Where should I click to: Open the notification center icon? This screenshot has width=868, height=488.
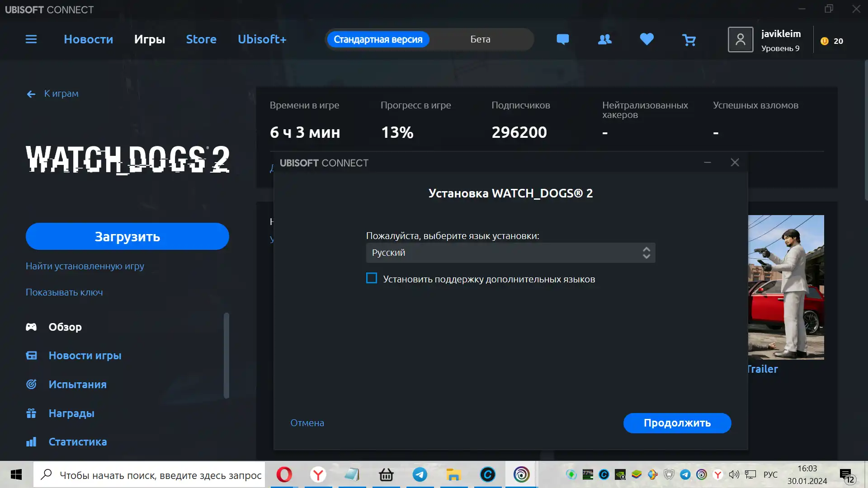click(x=847, y=475)
